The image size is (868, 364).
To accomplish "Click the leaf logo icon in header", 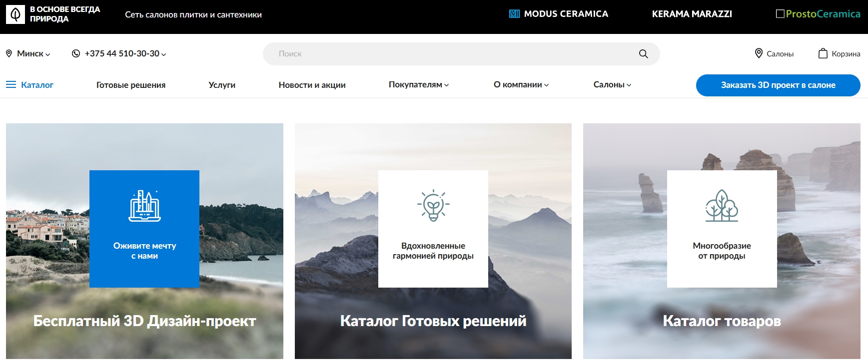I will [x=15, y=14].
